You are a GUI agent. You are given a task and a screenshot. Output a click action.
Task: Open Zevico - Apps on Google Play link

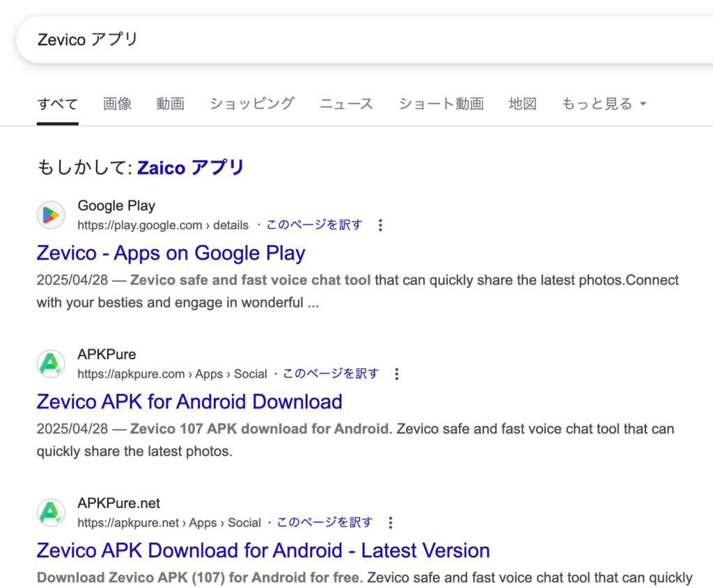click(171, 253)
